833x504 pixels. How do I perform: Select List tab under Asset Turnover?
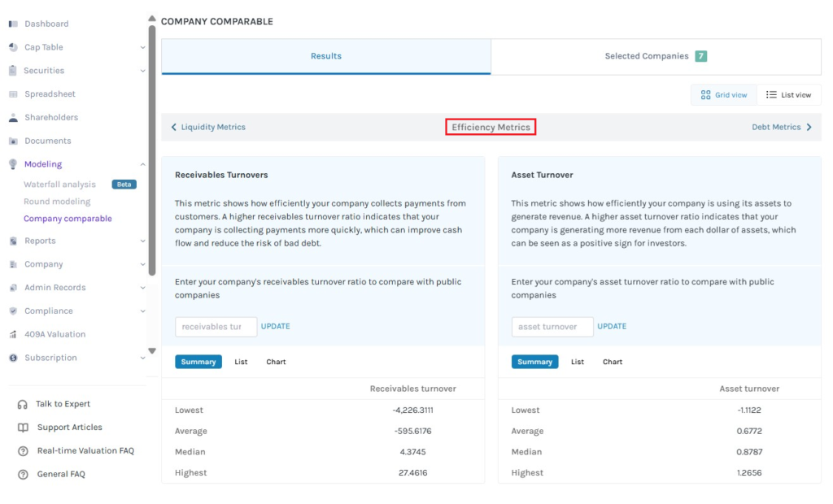(577, 362)
